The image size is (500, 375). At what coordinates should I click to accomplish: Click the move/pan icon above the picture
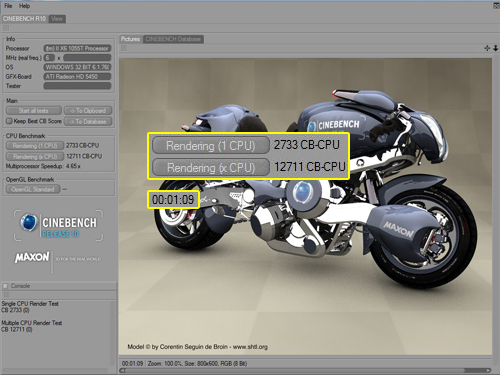(487, 48)
